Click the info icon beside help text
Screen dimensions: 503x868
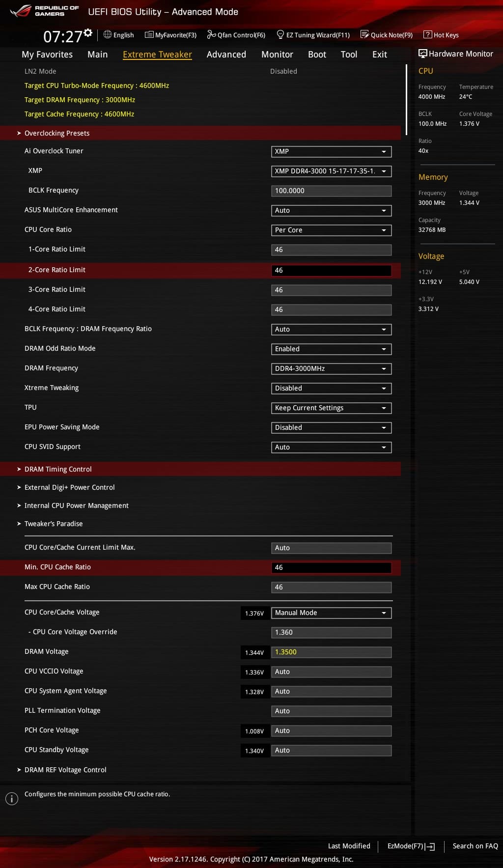pyautogui.click(x=12, y=798)
